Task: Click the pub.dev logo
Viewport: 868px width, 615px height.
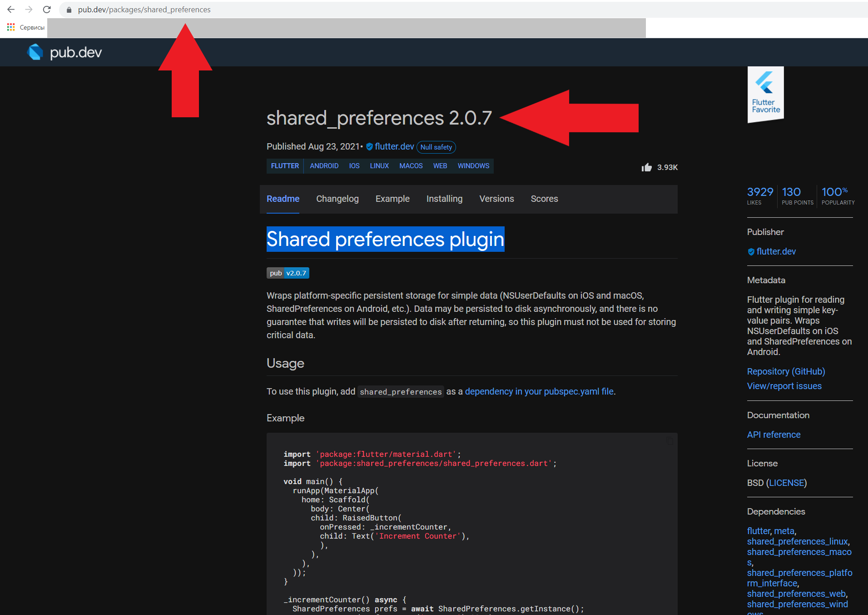Action: click(64, 52)
